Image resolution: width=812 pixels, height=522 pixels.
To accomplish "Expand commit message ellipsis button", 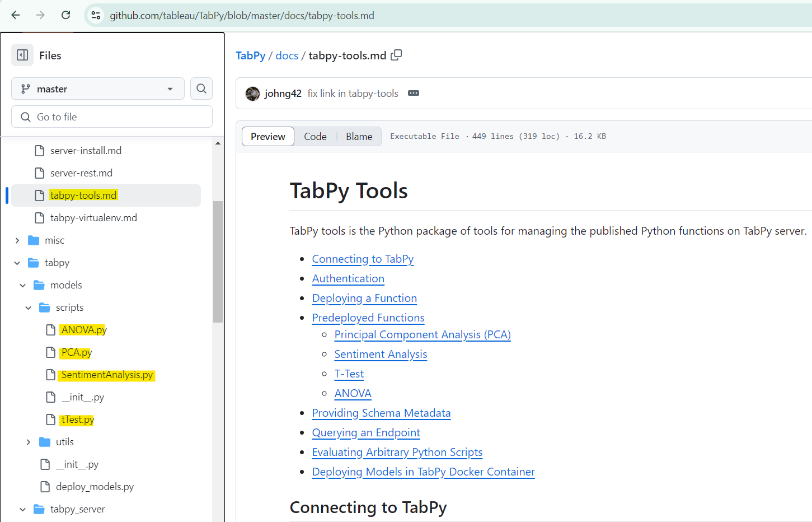I will click(414, 93).
